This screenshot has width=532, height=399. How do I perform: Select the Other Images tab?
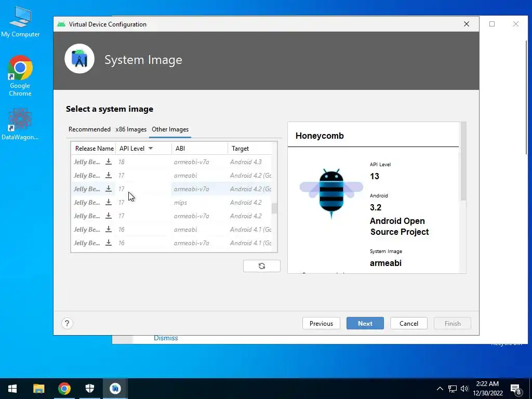170,129
